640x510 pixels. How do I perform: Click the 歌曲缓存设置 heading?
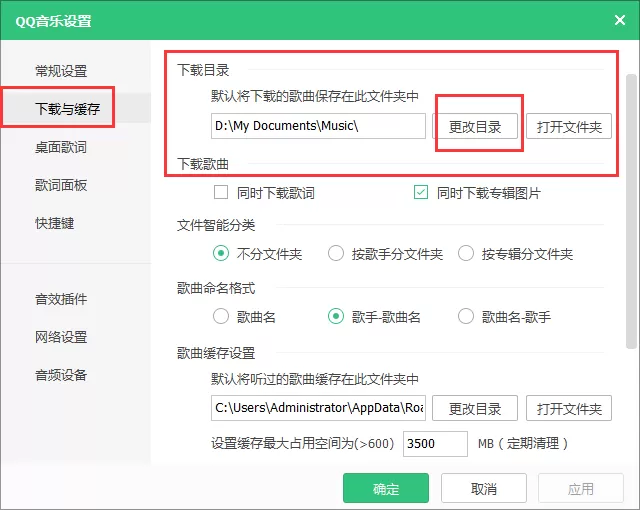click(x=216, y=353)
